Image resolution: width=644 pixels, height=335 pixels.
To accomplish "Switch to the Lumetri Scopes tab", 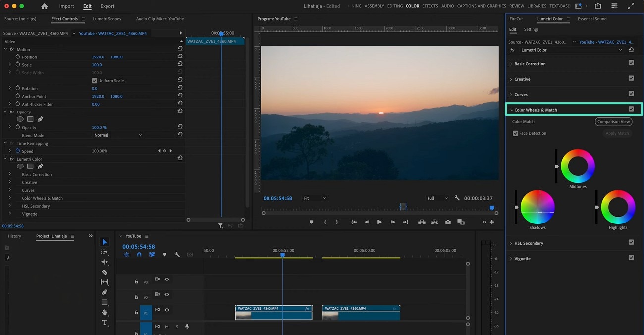I will (x=107, y=19).
